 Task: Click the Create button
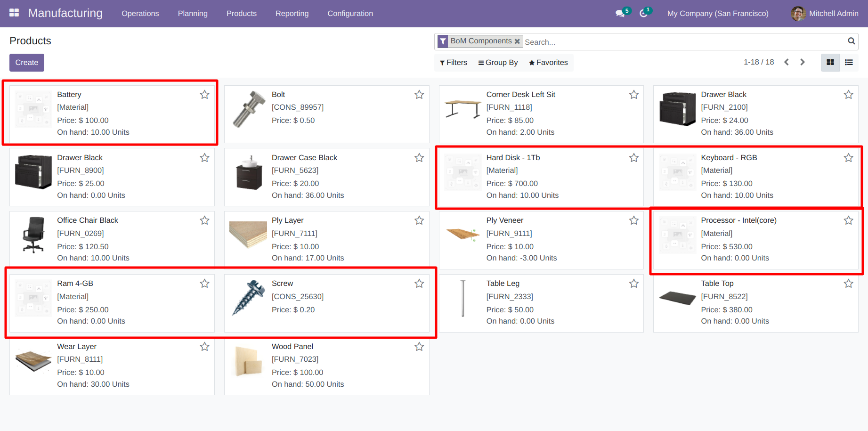(x=27, y=63)
